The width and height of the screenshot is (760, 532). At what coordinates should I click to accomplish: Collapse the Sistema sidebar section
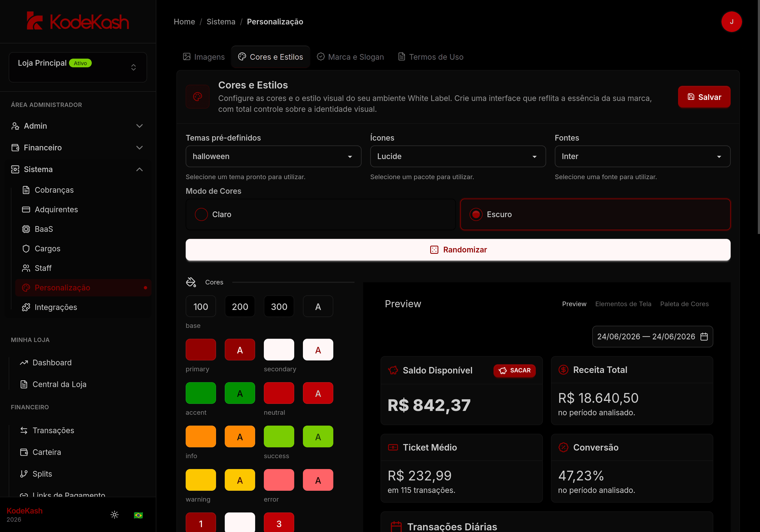click(x=78, y=169)
